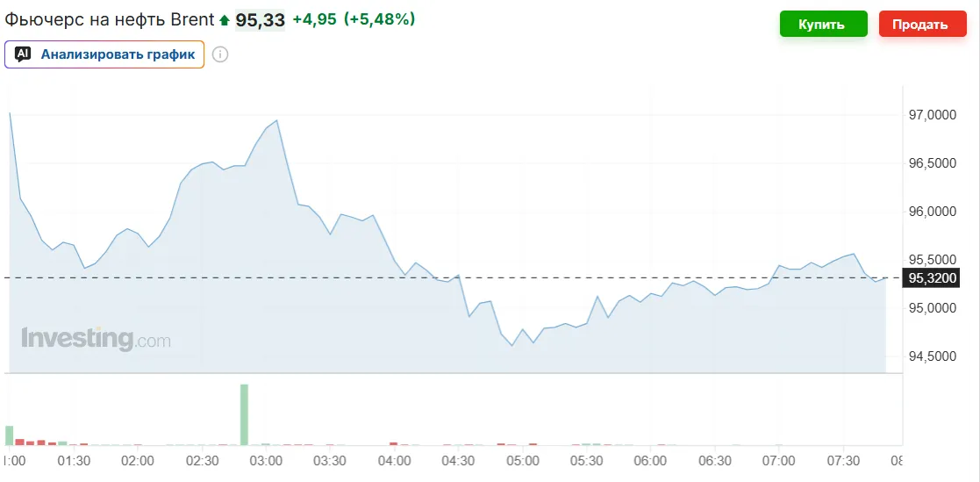Viewport: 980px width, 482px height.
Task: Click the AI badge icon
Action: pos(23,54)
